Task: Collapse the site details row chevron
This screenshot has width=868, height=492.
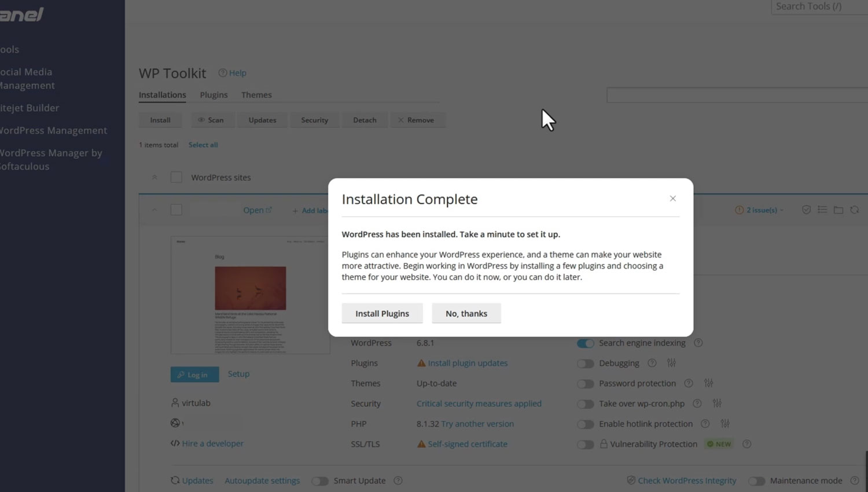Action: click(x=155, y=210)
